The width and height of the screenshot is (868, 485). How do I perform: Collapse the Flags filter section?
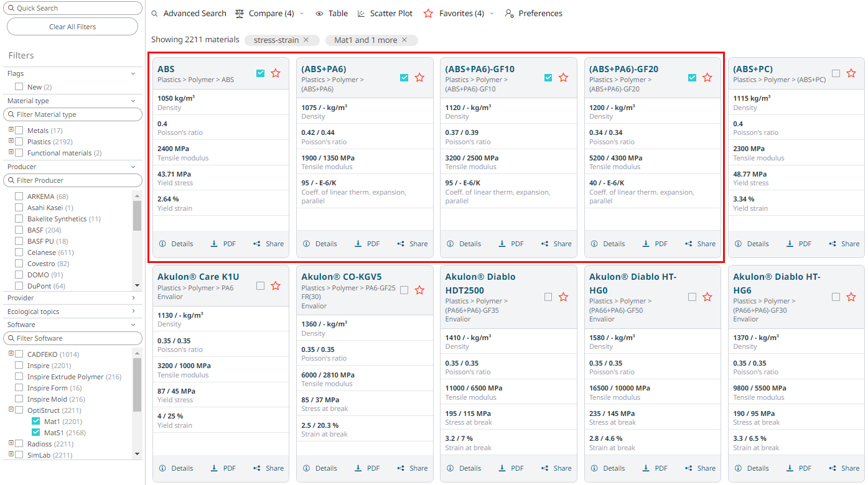[133, 73]
